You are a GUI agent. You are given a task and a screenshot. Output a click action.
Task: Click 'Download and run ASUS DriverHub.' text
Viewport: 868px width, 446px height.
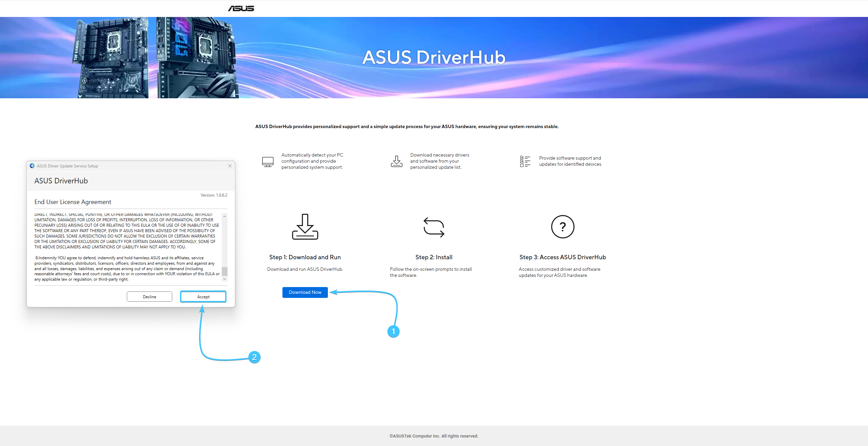(305, 269)
